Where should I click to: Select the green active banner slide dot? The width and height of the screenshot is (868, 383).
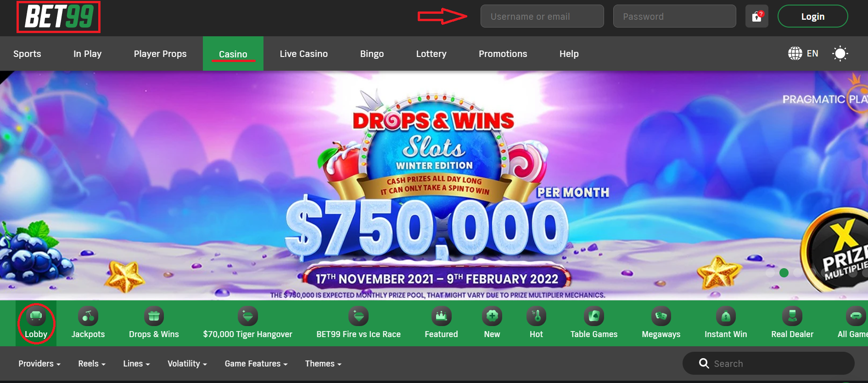point(784,273)
